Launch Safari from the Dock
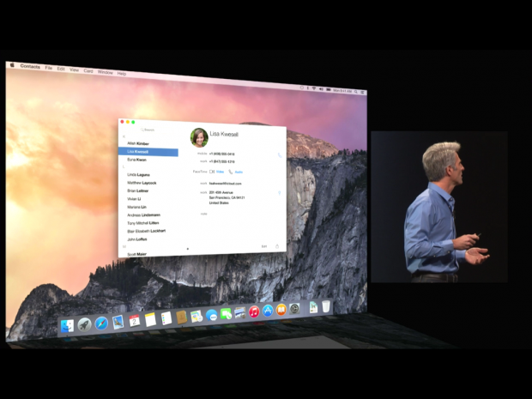Image resolution: width=532 pixels, height=399 pixels. pyautogui.click(x=101, y=323)
